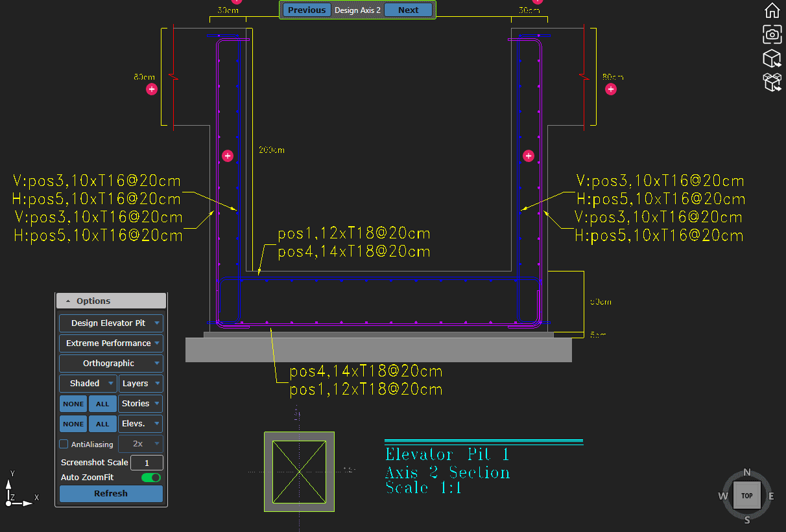786x532 pixels.
Task: Turn off the Auto ZoomFit toggle
Action: [x=150, y=478]
